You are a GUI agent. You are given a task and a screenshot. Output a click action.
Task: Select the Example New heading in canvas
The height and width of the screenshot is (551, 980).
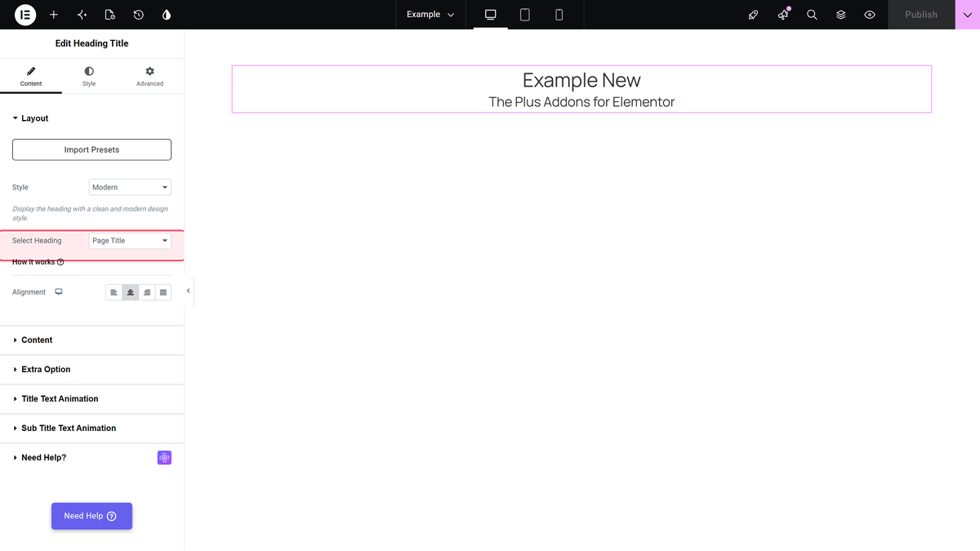coord(581,80)
